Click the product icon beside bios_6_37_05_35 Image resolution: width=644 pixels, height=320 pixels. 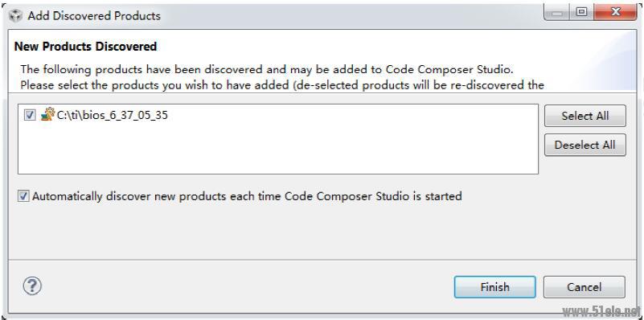point(48,115)
